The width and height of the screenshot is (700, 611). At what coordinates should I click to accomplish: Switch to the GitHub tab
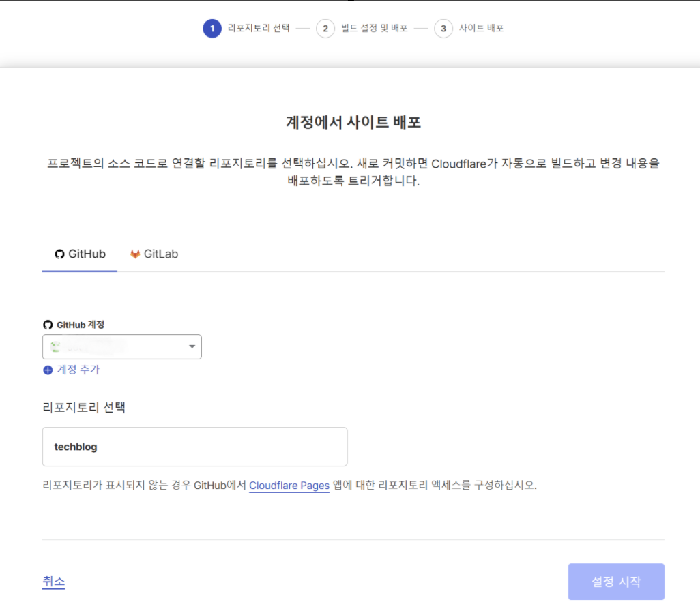pos(80,254)
